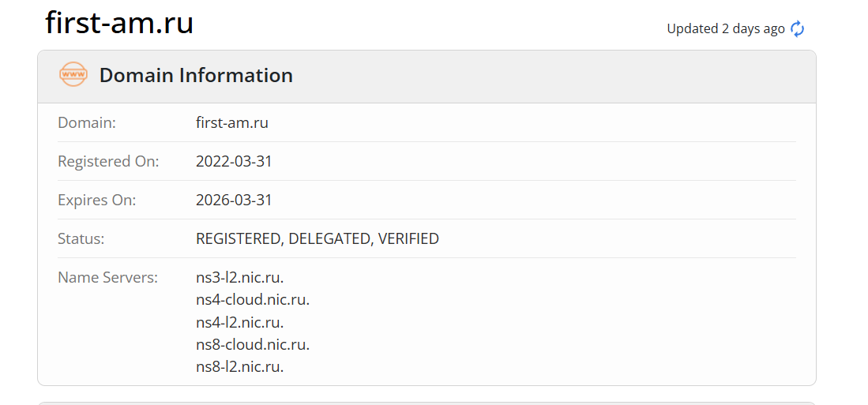The width and height of the screenshot is (868, 405).
Task: Select the ns3-l2.nic.ru. name server
Action: (x=240, y=278)
